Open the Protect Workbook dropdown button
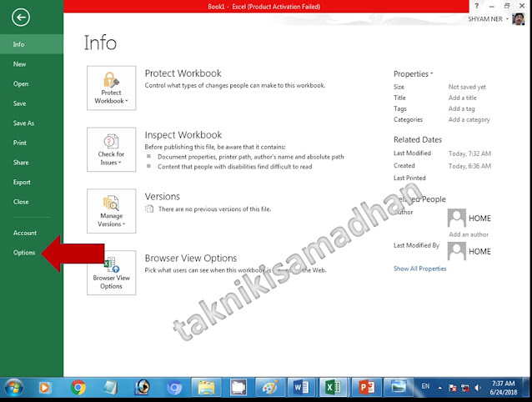The width and height of the screenshot is (532, 402). click(x=111, y=88)
